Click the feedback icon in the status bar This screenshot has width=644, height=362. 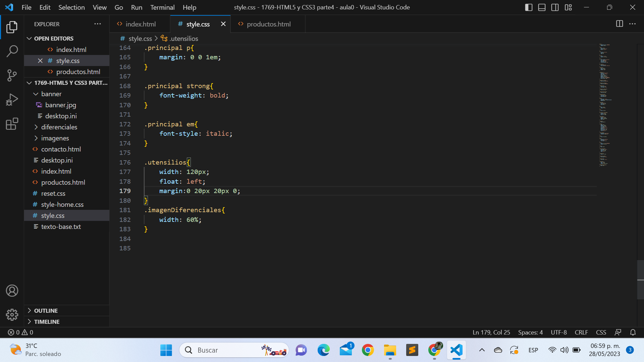pyautogui.click(x=618, y=332)
